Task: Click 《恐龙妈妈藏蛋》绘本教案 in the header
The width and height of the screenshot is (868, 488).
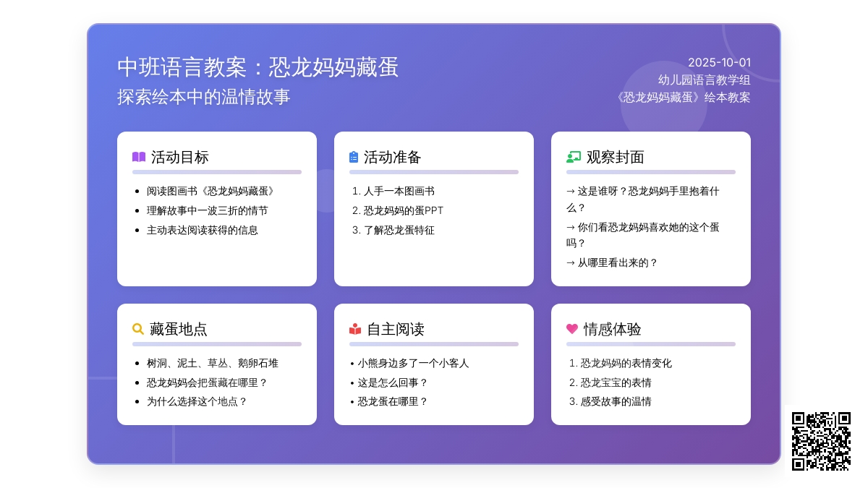Action: 684,98
